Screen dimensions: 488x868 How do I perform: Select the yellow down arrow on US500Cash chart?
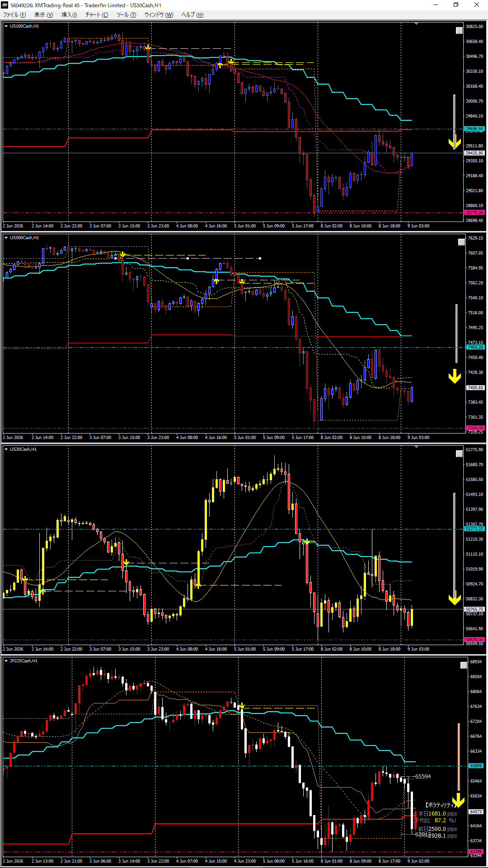point(455,376)
